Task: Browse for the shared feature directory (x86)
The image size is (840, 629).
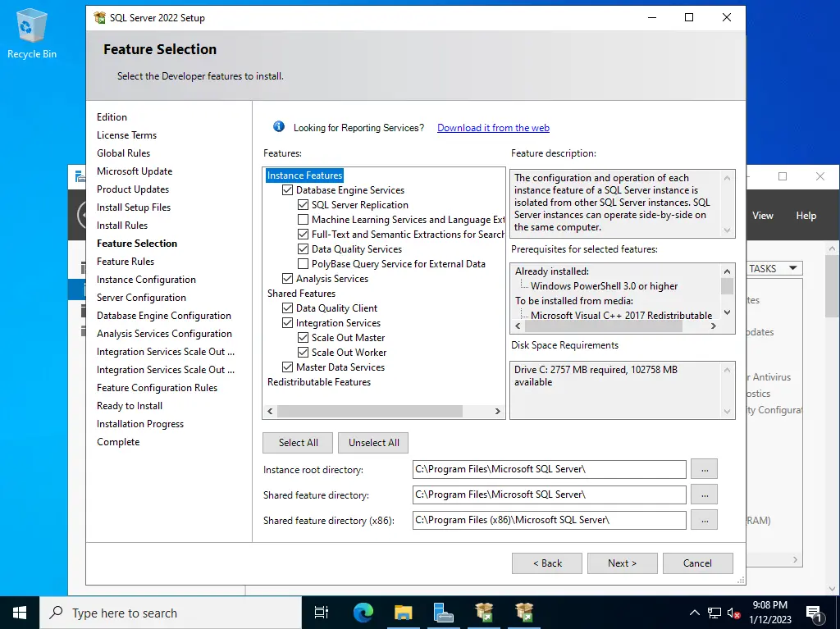Action: coord(704,520)
